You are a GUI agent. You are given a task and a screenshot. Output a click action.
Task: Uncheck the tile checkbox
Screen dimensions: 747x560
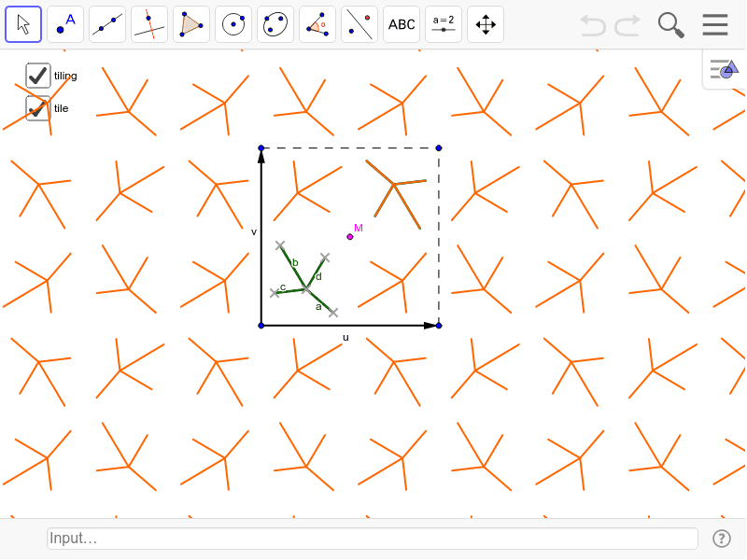click(38, 108)
